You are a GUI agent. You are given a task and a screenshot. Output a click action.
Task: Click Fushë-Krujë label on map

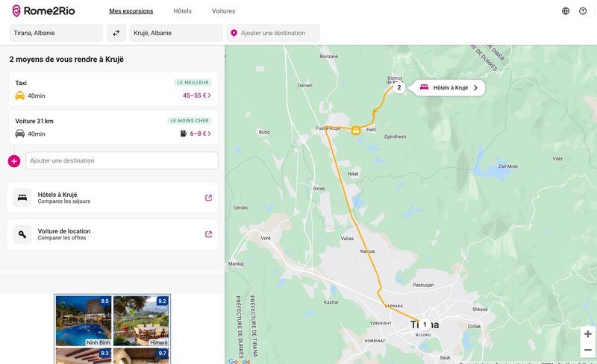(x=328, y=128)
